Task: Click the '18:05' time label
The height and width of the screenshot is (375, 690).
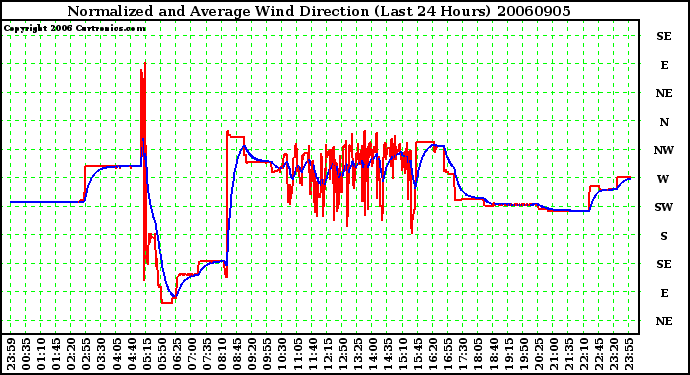Action: pyautogui.click(x=478, y=354)
